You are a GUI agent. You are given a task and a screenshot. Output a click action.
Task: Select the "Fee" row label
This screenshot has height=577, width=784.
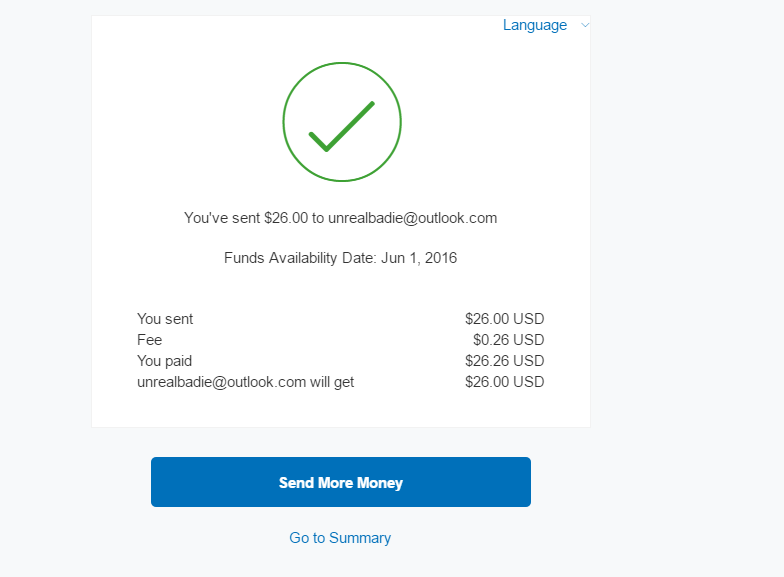pyautogui.click(x=150, y=340)
